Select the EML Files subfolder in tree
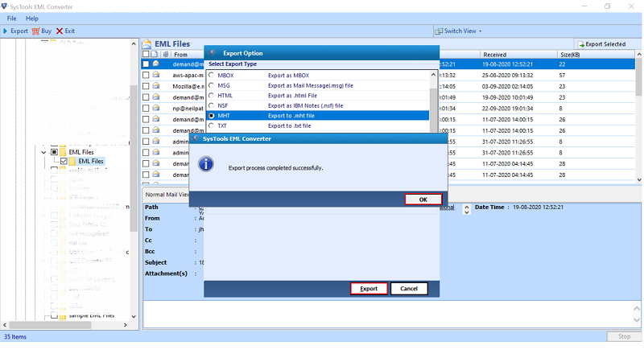 point(91,162)
